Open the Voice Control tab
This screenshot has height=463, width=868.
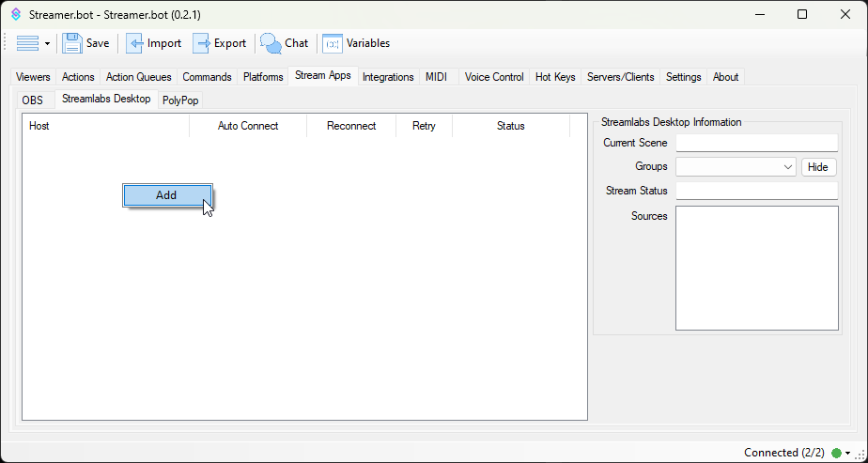tap(494, 77)
